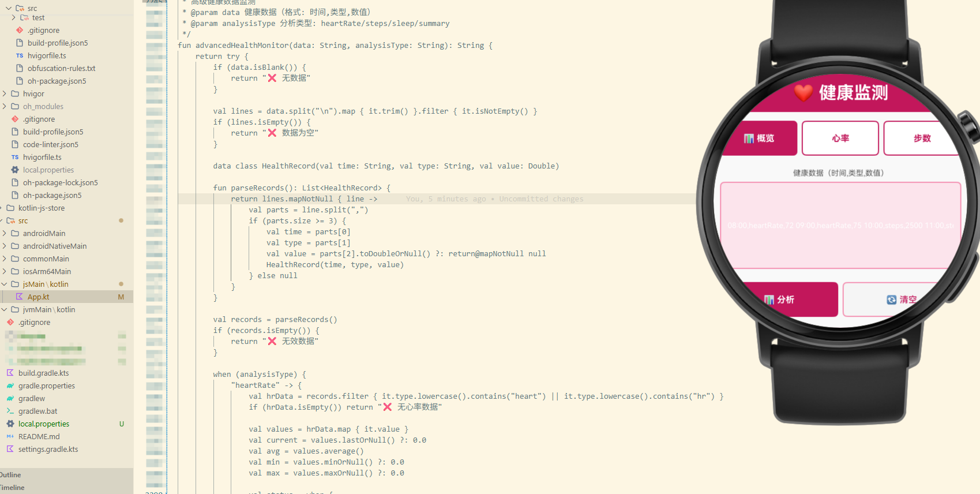Tap the 心率 tab on the watch
The height and width of the screenshot is (494, 980).
pyautogui.click(x=840, y=139)
